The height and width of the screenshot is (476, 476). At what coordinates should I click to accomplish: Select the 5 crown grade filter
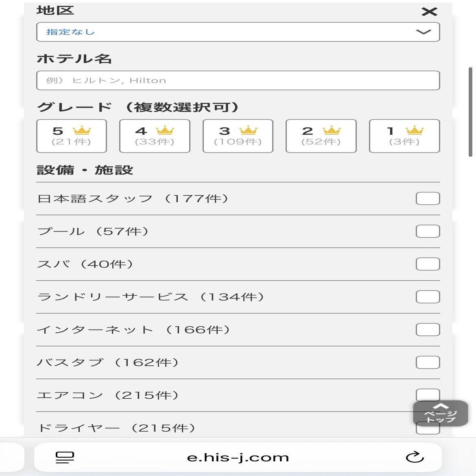pos(72,136)
